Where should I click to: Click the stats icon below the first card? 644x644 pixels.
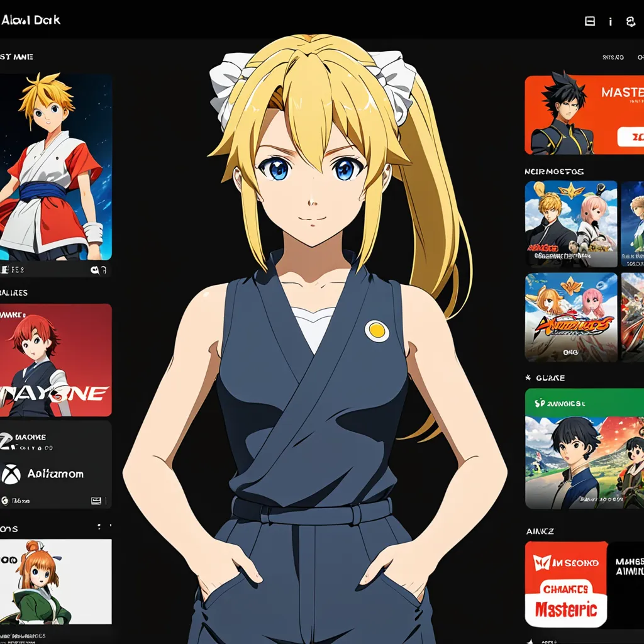point(6,268)
